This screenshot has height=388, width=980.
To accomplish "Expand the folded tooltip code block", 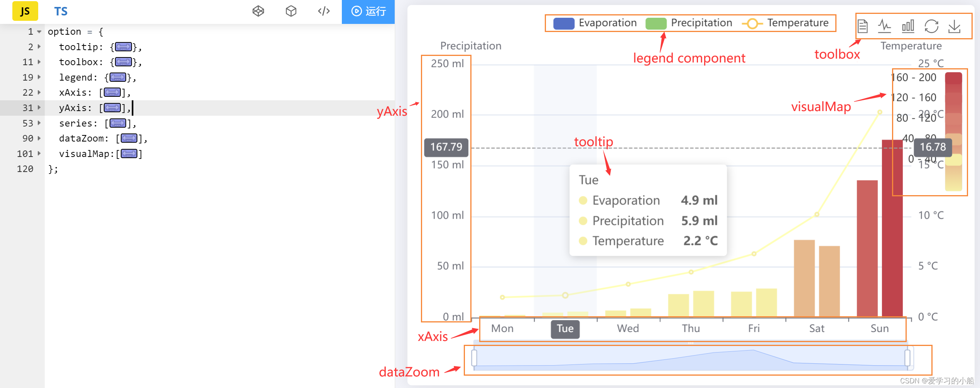I will [x=123, y=47].
